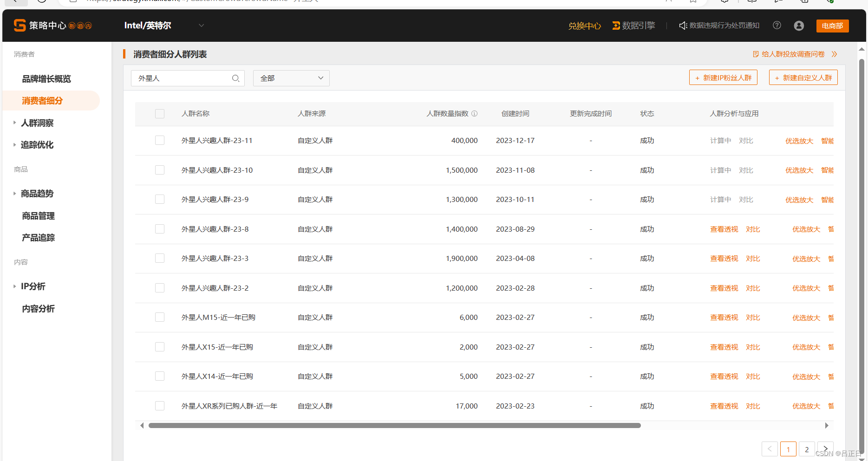Check the box for 外星人兴趣人群-23-2
This screenshot has width=868, height=461.
[160, 288]
